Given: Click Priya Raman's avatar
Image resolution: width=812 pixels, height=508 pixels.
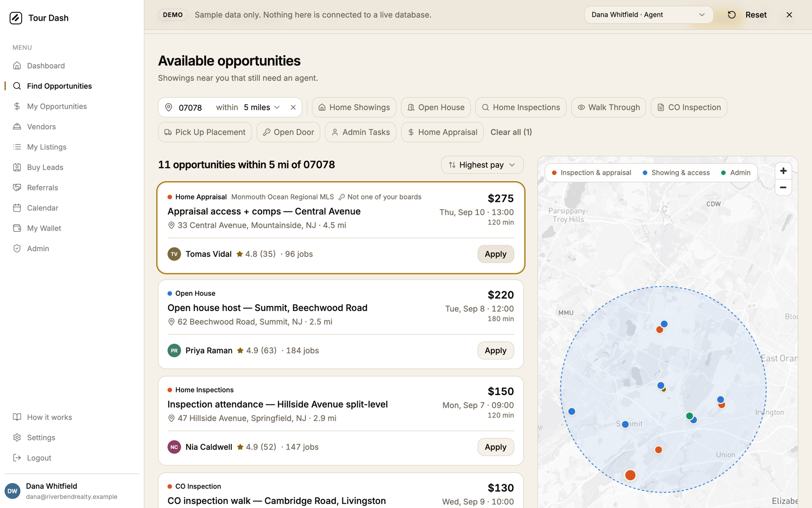Looking at the screenshot, I should click(x=174, y=350).
